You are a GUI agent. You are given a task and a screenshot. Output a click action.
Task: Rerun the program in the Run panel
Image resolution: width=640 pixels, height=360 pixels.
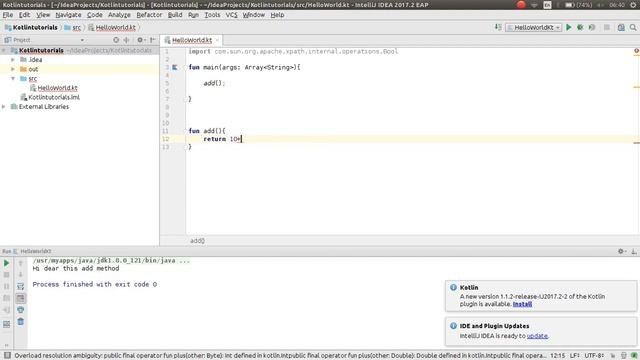[x=7, y=263]
